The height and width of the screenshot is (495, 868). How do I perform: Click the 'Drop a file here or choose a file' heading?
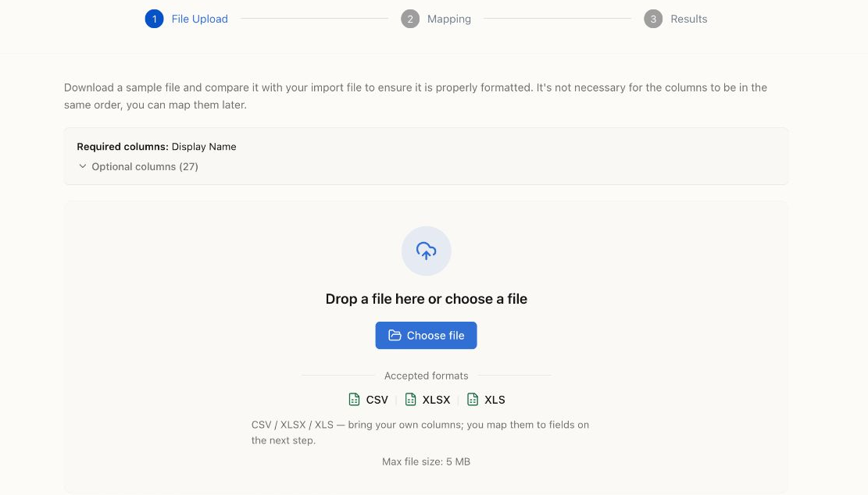click(427, 299)
